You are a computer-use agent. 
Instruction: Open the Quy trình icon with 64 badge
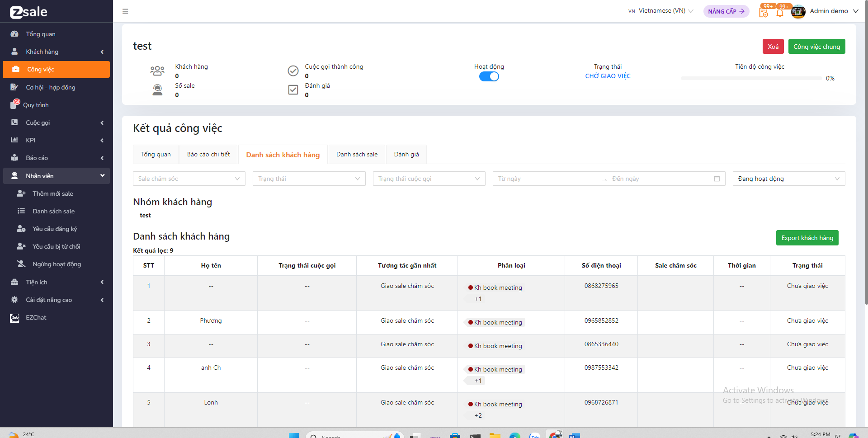tap(14, 104)
